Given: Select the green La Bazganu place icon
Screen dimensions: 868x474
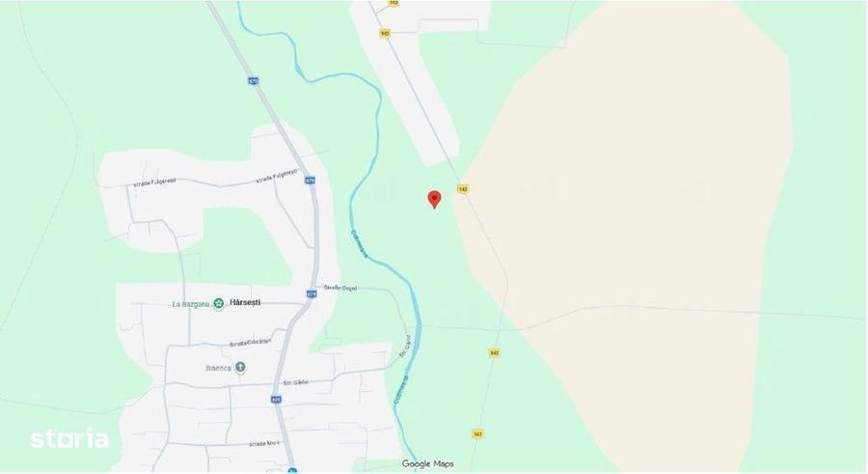Looking at the screenshot, I should pos(219,303).
